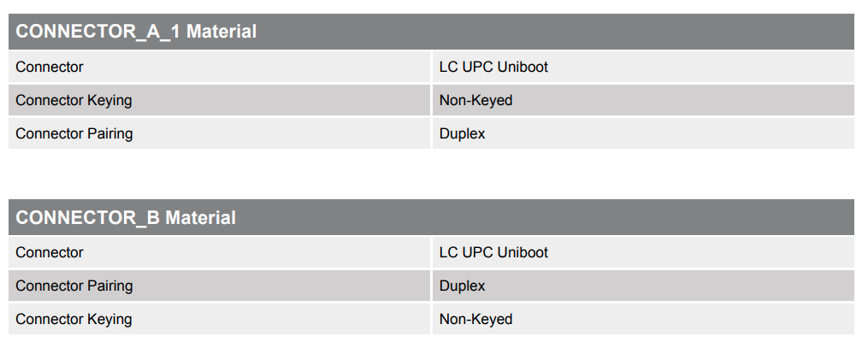The height and width of the screenshot is (348, 868).
Task: Select LC UPC Uniboot value in CONNECTOR_A_1 table
Action: coord(493,67)
